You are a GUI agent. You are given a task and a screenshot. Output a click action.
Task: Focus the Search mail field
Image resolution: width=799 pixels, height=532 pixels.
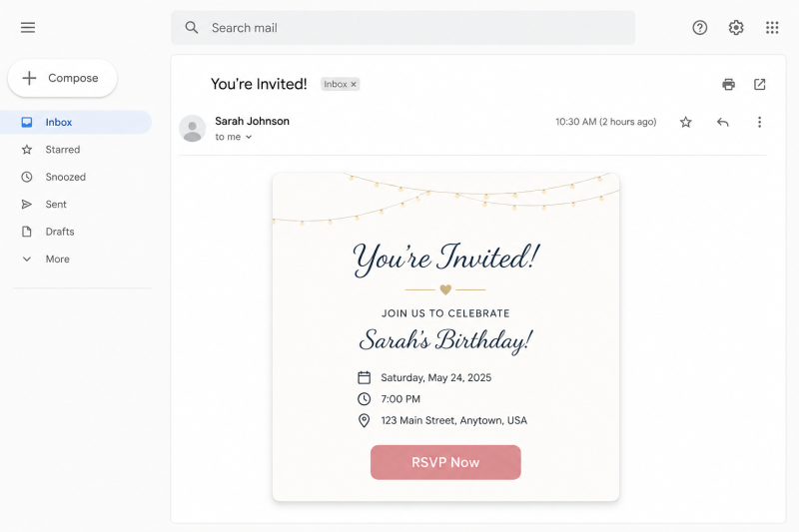tap(402, 28)
